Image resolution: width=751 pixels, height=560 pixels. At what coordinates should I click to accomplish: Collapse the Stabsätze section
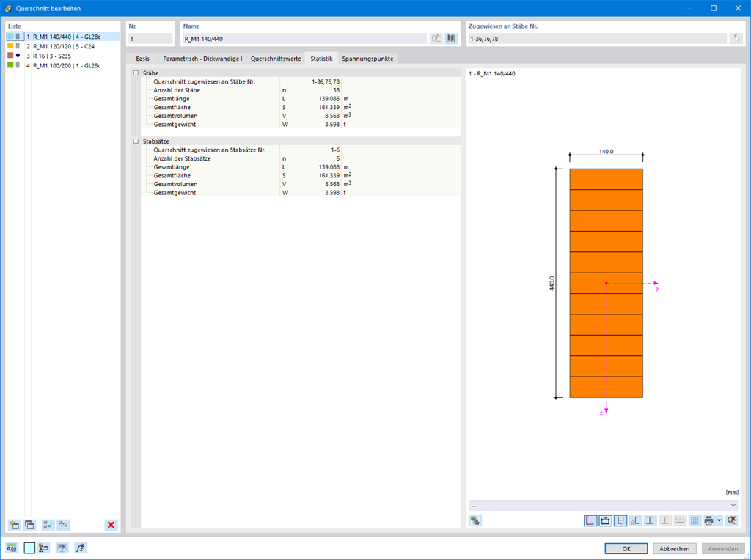coord(136,141)
